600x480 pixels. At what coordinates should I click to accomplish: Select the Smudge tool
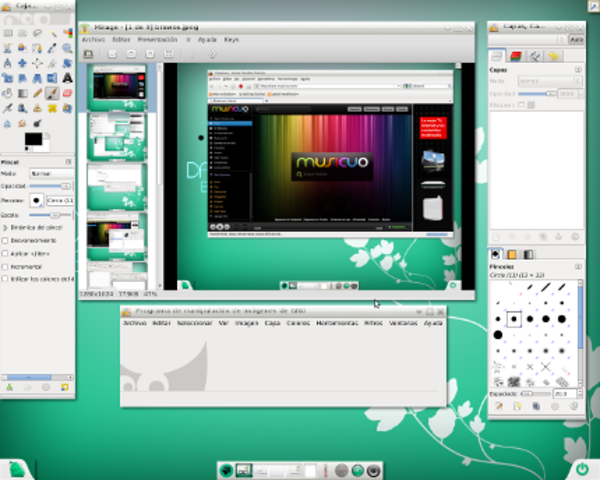tap(23, 123)
